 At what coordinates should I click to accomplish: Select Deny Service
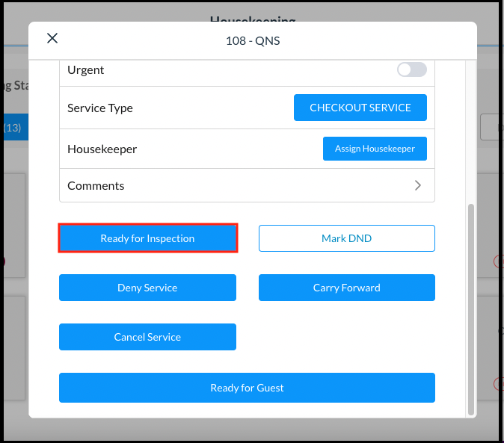click(x=147, y=288)
